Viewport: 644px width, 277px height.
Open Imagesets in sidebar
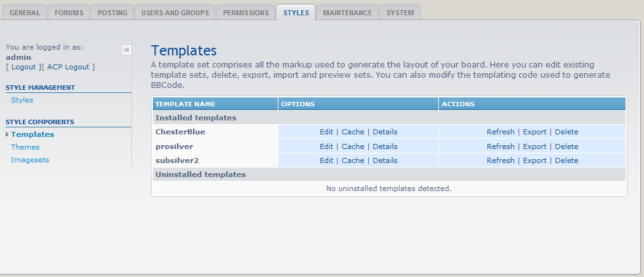coord(30,160)
